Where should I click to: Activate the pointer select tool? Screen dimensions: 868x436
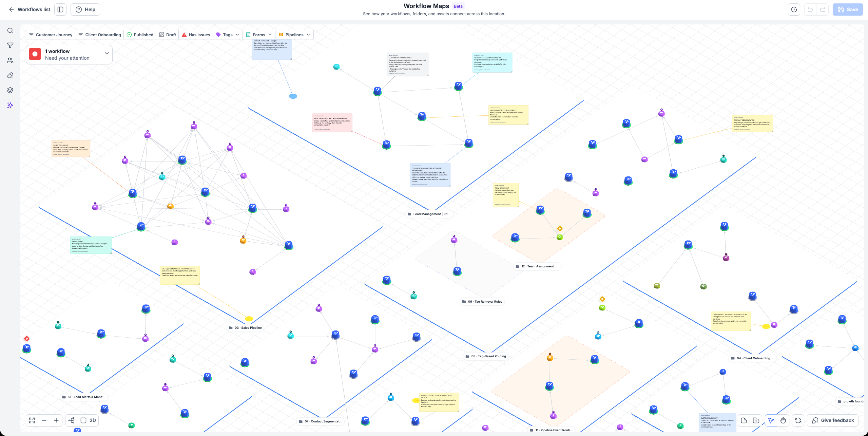tap(771, 420)
